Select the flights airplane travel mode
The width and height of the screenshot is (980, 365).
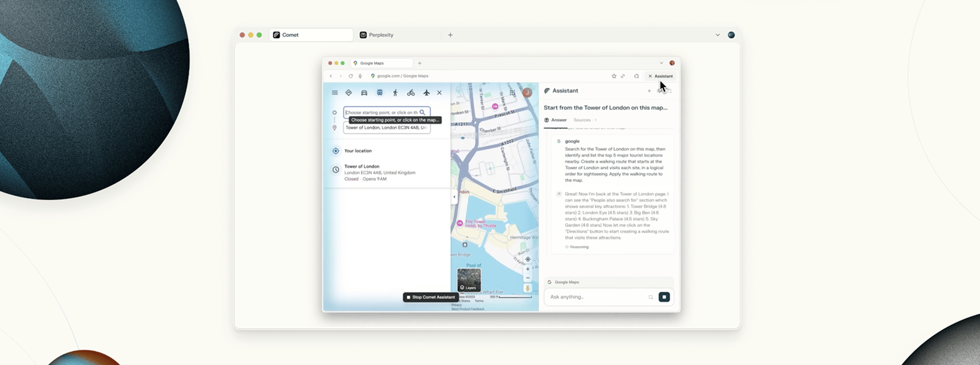pos(426,93)
